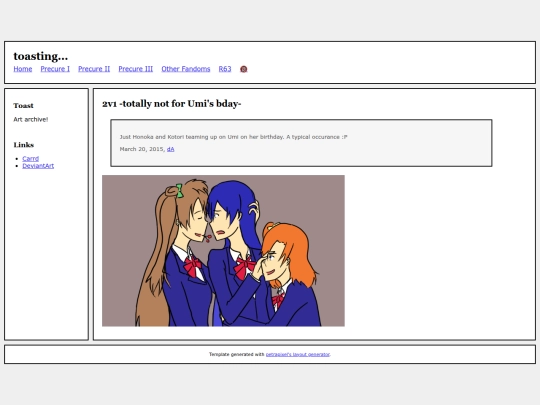Select the Art archive! description text

click(x=31, y=120)
